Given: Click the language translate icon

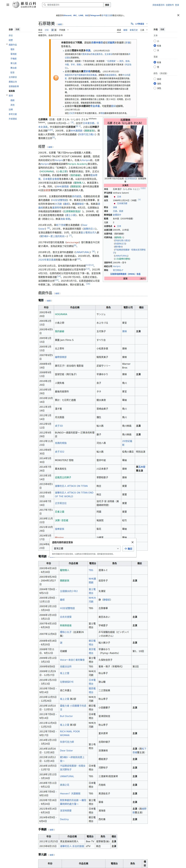Looking at the screenshot, I should pos(132,24).
